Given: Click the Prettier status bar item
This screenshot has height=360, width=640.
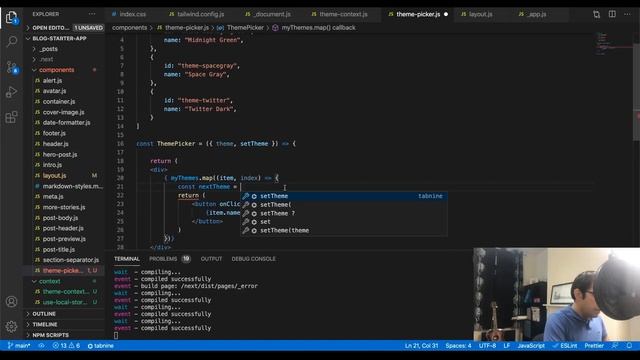Looking at the screenshot, I should point(594,346).
